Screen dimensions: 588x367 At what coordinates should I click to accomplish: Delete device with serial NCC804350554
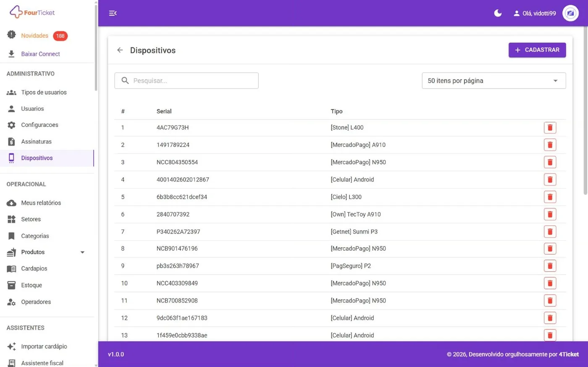550,162
